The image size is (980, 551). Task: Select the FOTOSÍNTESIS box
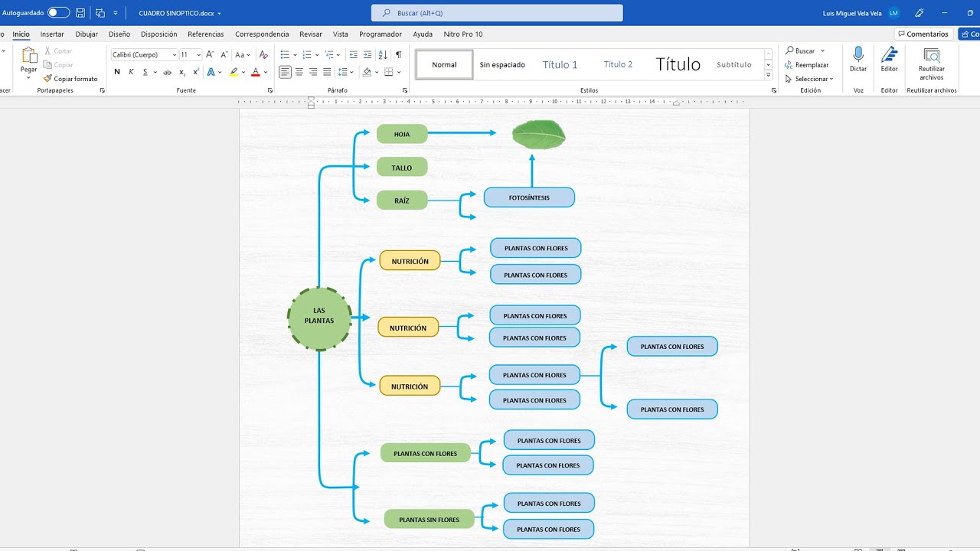click(529, 197)
